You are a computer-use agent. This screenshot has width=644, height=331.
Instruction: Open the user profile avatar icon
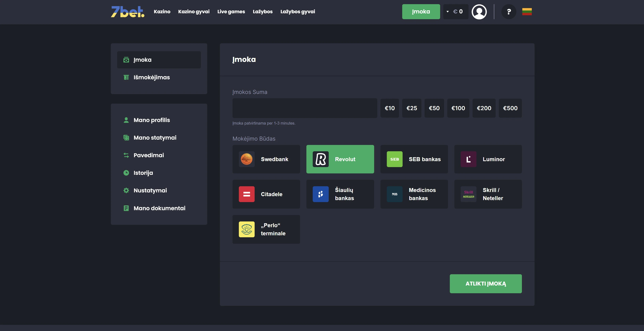(x=479, y=12)
